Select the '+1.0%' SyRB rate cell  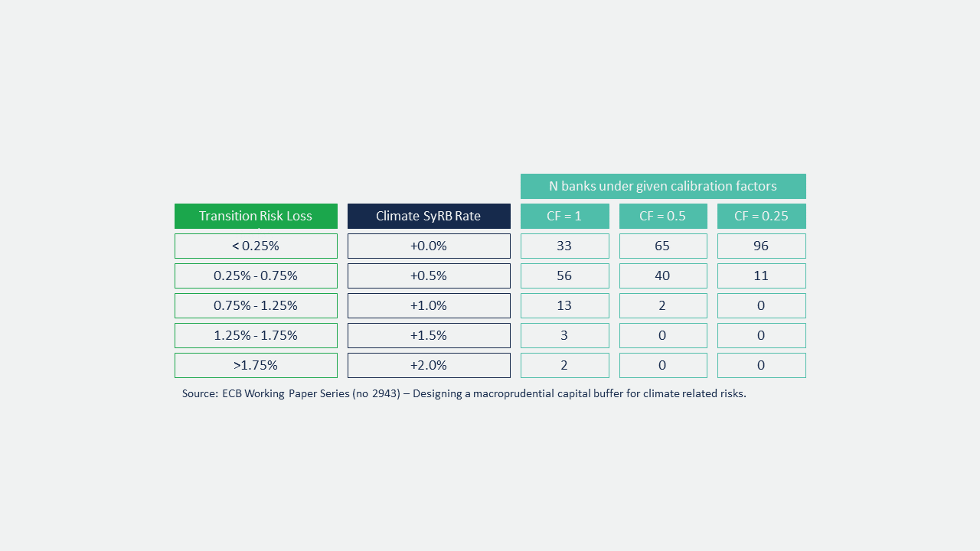pos(429,305)
